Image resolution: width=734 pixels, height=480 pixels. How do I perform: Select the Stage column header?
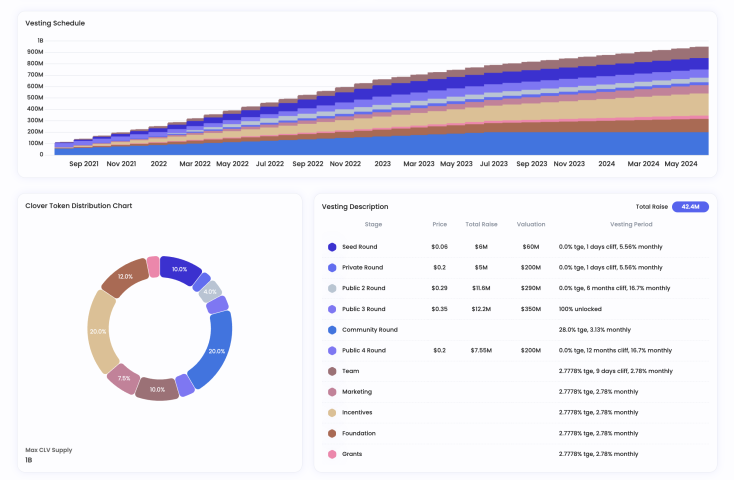point(373,225)
